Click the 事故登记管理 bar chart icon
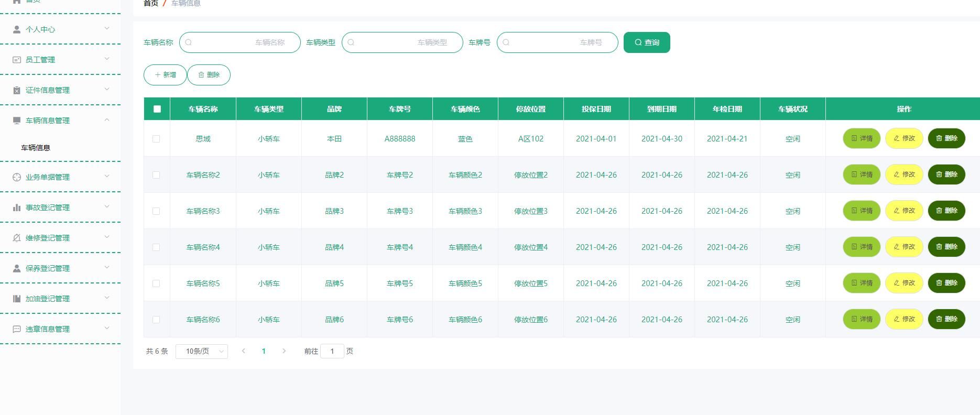This screenshot has height=415, width=980. pyautogui.click(x=17, y=207)
